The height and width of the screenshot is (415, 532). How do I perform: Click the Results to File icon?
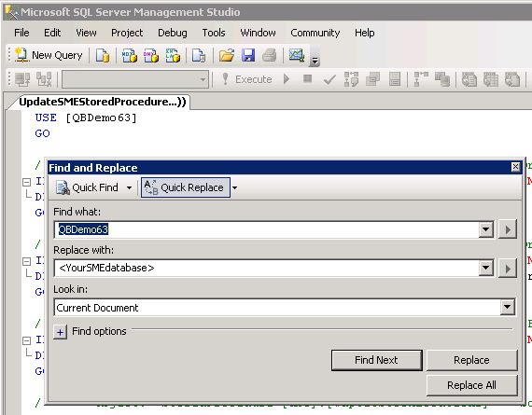pos(512,79)
